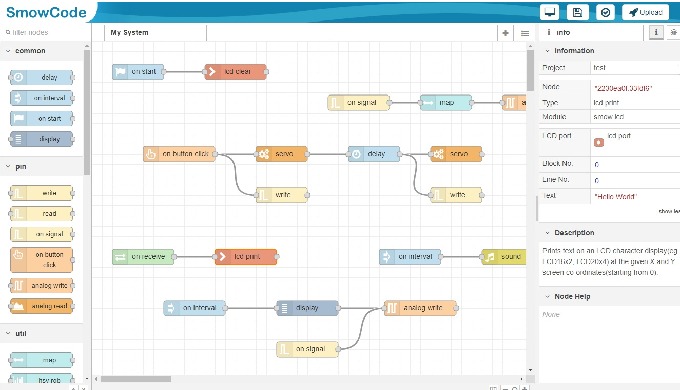
Task: Click the on receive node
Action: tap(143, 257)
